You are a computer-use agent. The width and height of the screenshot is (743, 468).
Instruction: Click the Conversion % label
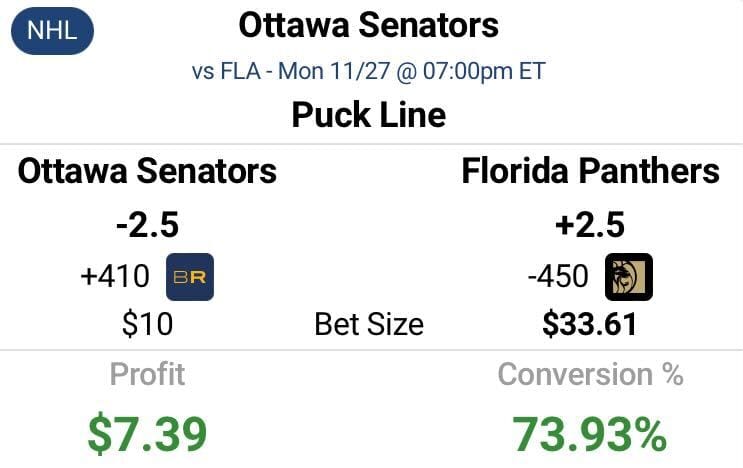pos(590,375)
